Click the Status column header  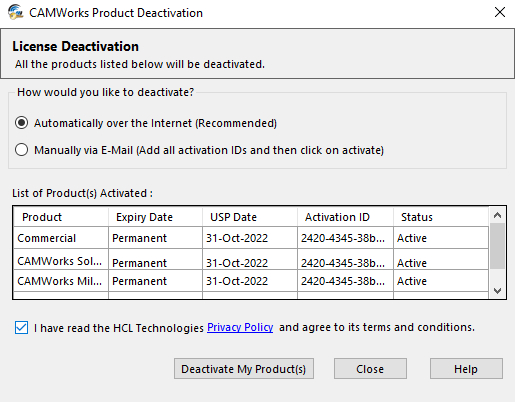tap(441, 217)
